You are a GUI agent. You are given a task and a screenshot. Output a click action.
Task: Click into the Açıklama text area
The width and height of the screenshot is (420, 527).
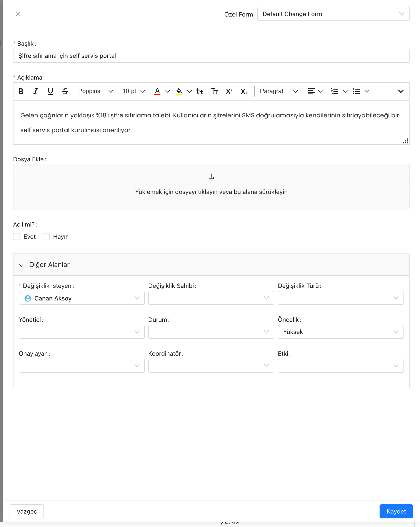coord(211,123)
